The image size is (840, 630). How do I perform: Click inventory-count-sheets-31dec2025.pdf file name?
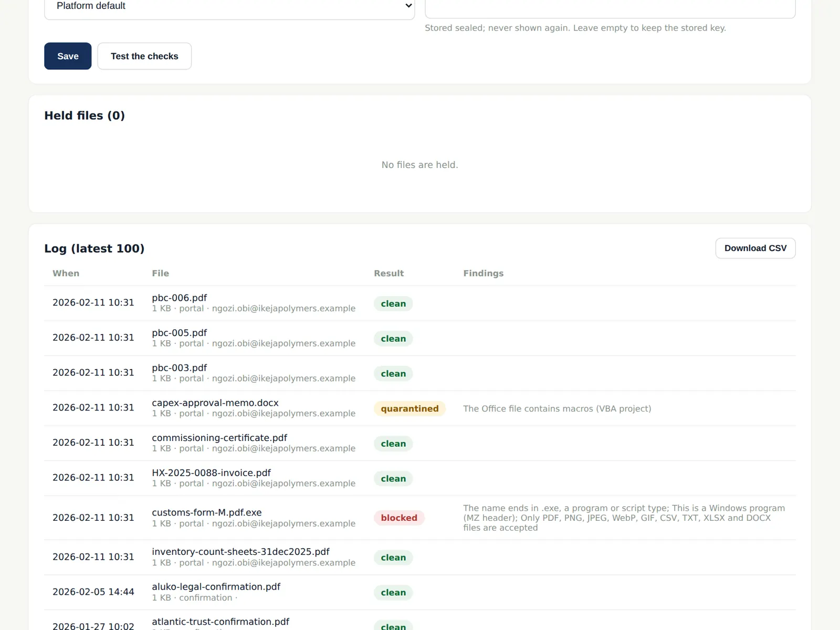[x=241, y=552]
